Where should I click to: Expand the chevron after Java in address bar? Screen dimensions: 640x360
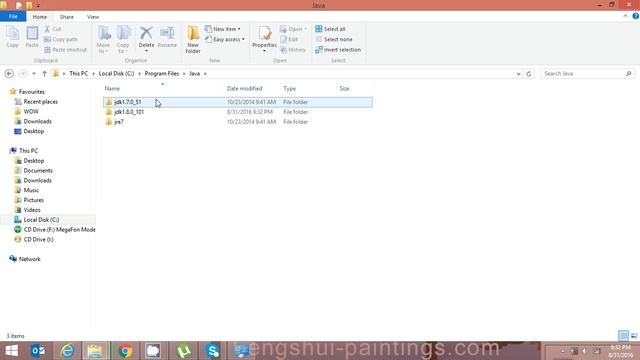pyautogui.click(x=205, y=74)
